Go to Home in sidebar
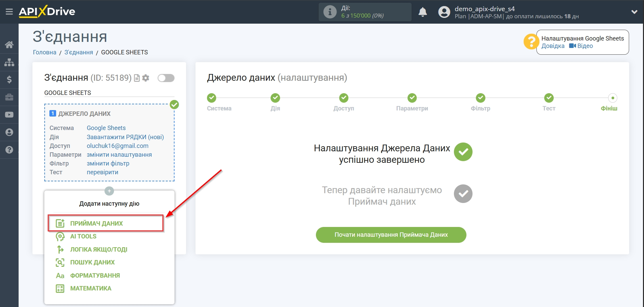This screenshot has height=307, width=644. click(9, 45)
